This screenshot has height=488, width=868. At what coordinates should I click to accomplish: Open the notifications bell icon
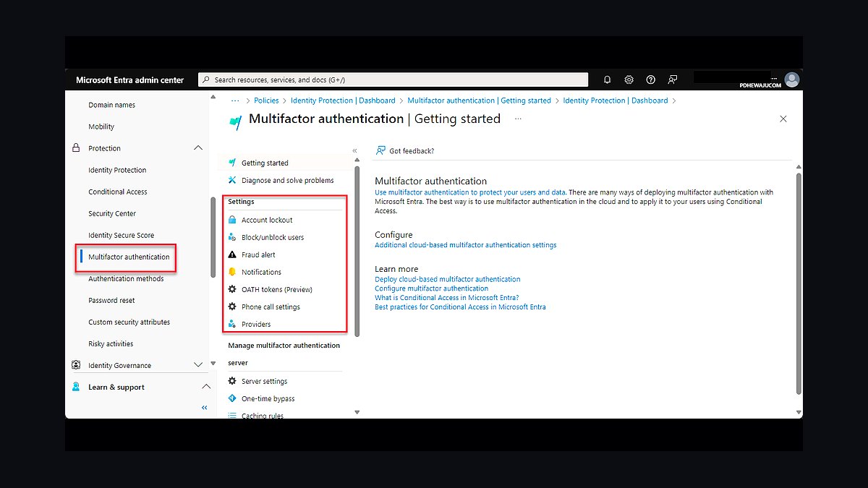coord(608,80)
